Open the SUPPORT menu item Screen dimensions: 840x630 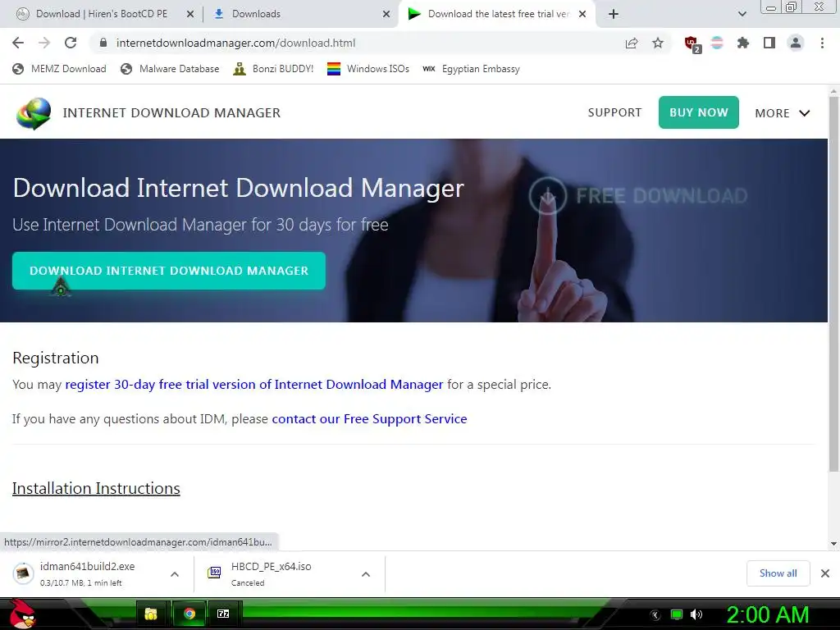coord(614,112)
